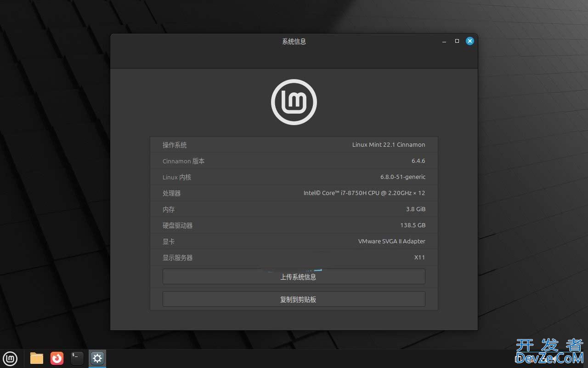Minimize the 系统信息 window
Viewport: 588px width, 368px height.
tap(444, 41)
